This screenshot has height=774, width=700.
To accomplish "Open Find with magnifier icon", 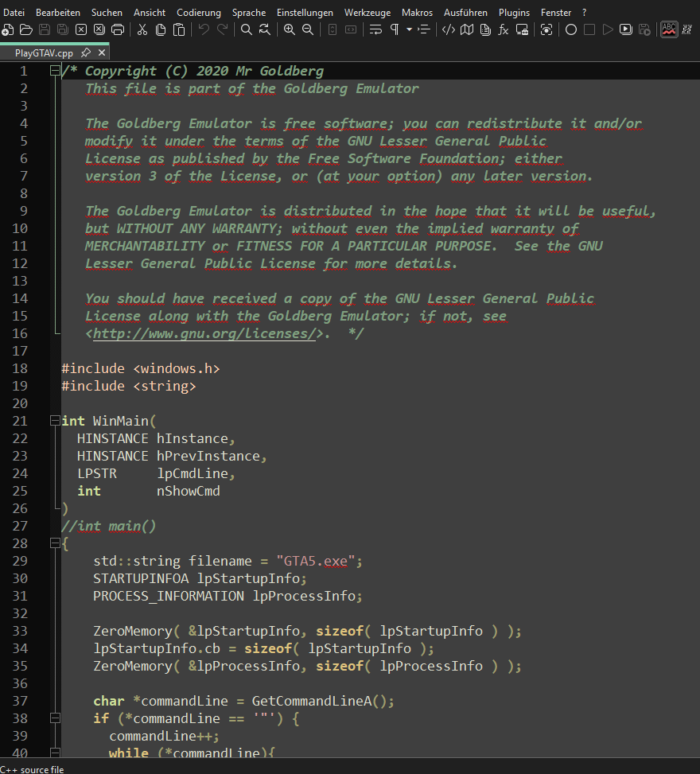I will [247, 30].
